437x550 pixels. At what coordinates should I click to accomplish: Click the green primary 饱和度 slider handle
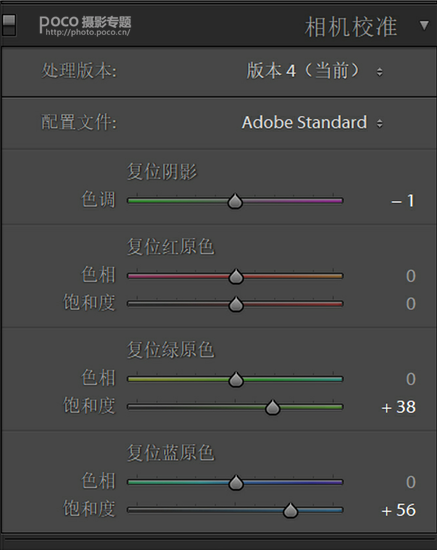coord(273,407)
